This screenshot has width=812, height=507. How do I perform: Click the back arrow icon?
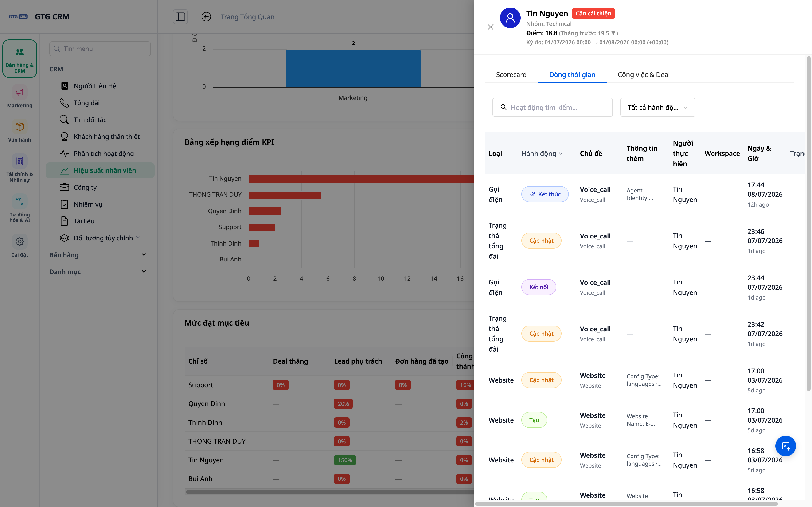pos(206,17)
